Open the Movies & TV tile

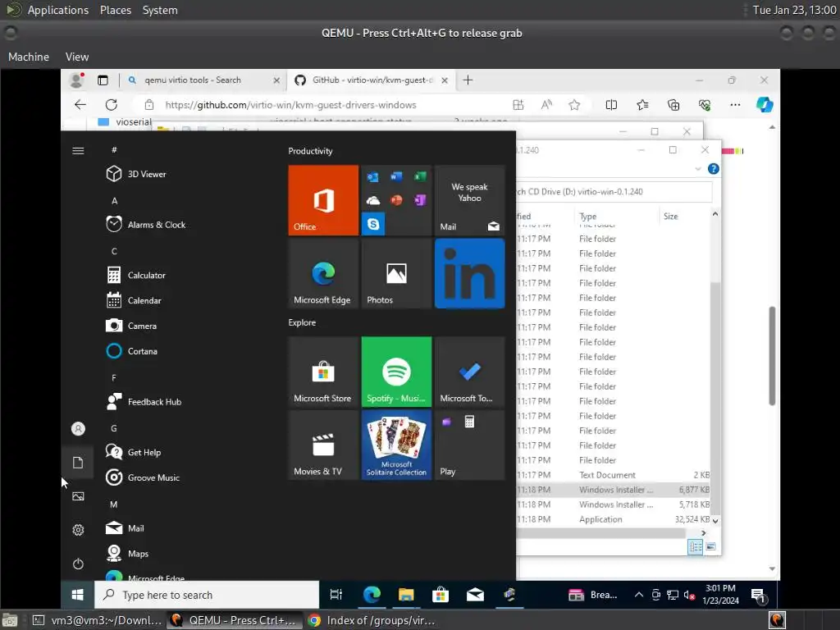[x=323, y=445]
